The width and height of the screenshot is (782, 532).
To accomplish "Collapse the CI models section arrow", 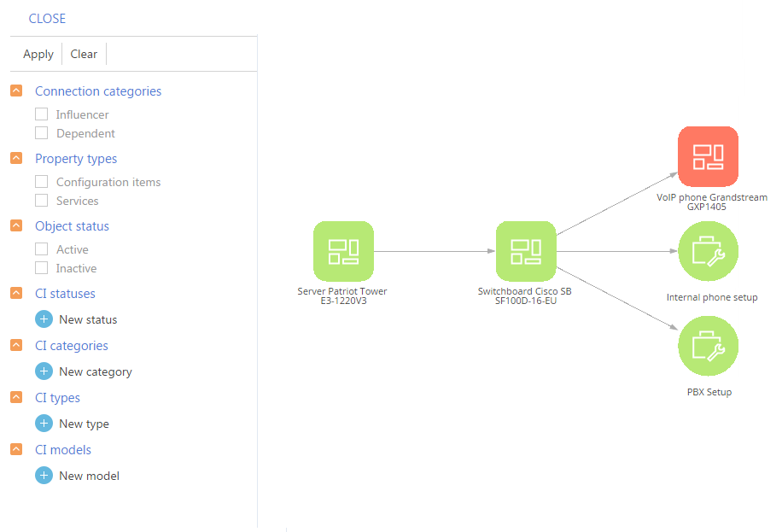I will pyautogui.click(x=16, y=449).
